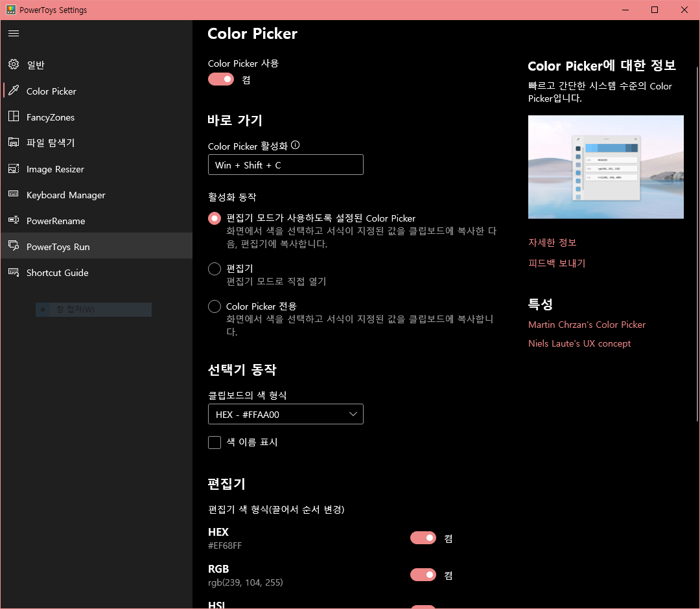Click the PowerToys logo in title bar
Image resolution: width=700 pixels, height=609 pixels.
pos(11,10)
